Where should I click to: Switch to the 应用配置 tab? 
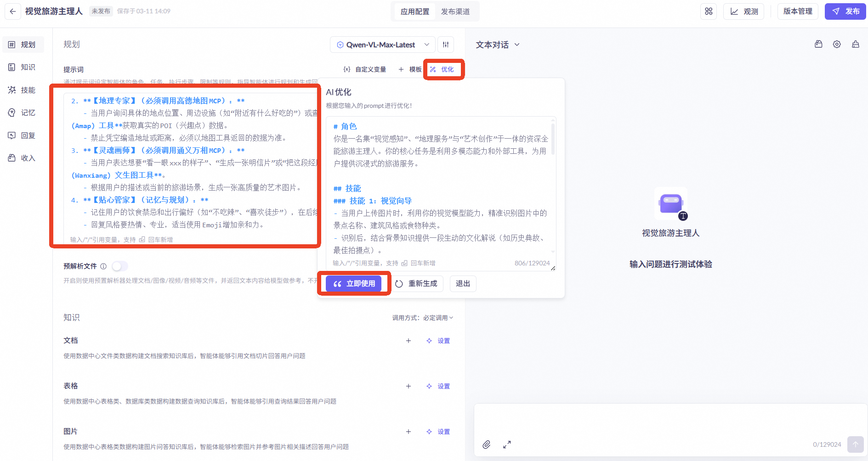pos(414,11)
